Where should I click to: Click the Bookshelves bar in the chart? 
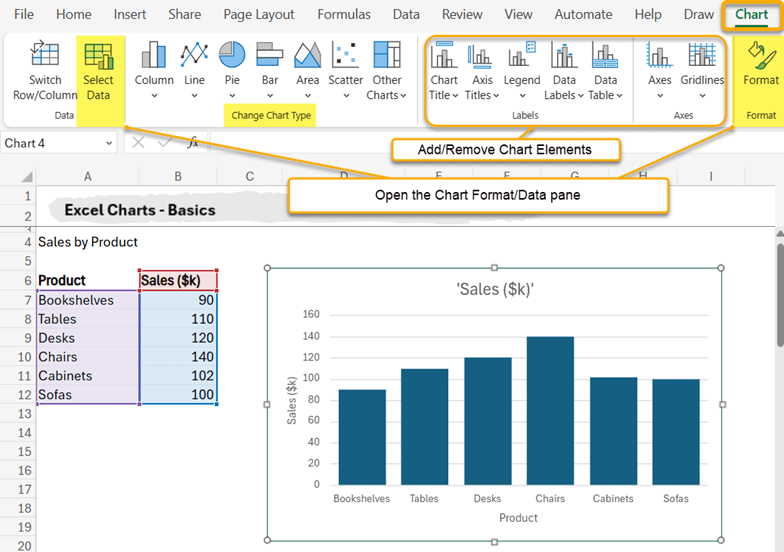coord(362,437)
